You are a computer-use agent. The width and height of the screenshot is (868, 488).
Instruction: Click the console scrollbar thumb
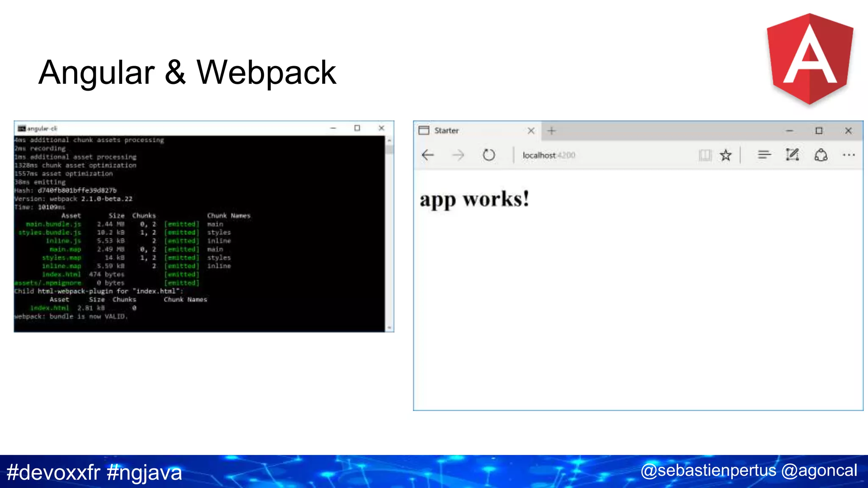389,150
